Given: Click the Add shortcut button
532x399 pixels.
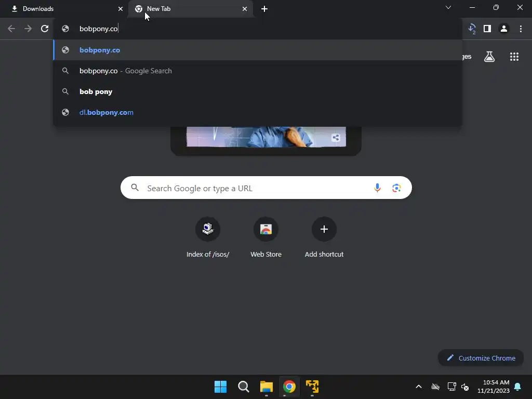Looking at the screenshot, I should [324, 237].
